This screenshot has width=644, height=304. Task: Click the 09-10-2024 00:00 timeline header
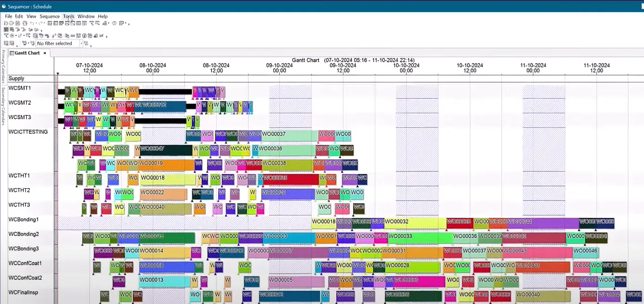279,68
